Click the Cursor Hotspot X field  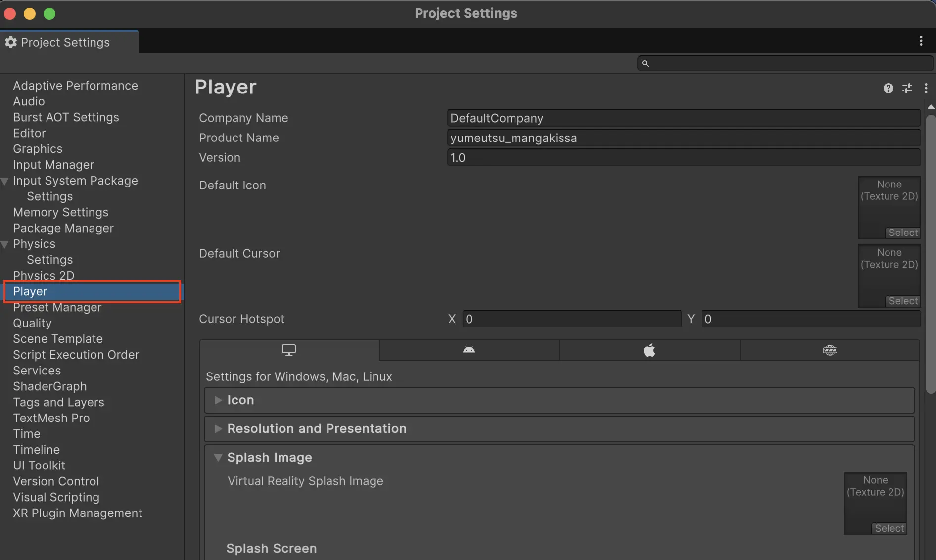572,319
